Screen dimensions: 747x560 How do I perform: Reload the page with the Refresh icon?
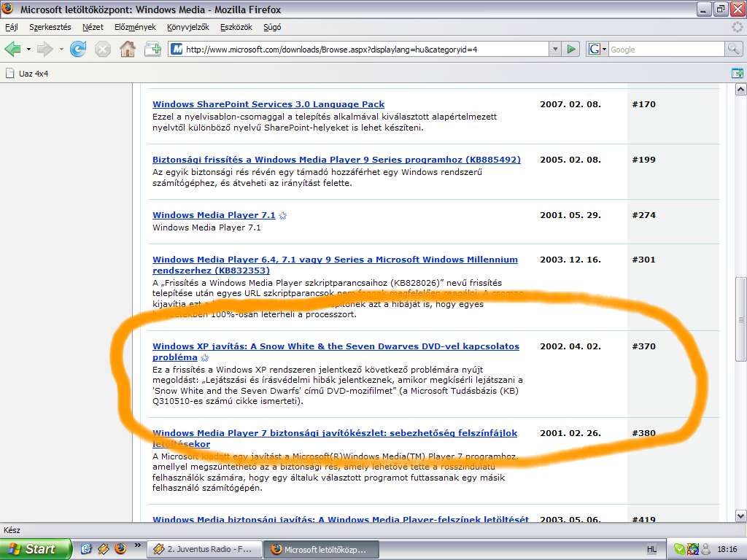click(77, 49)
